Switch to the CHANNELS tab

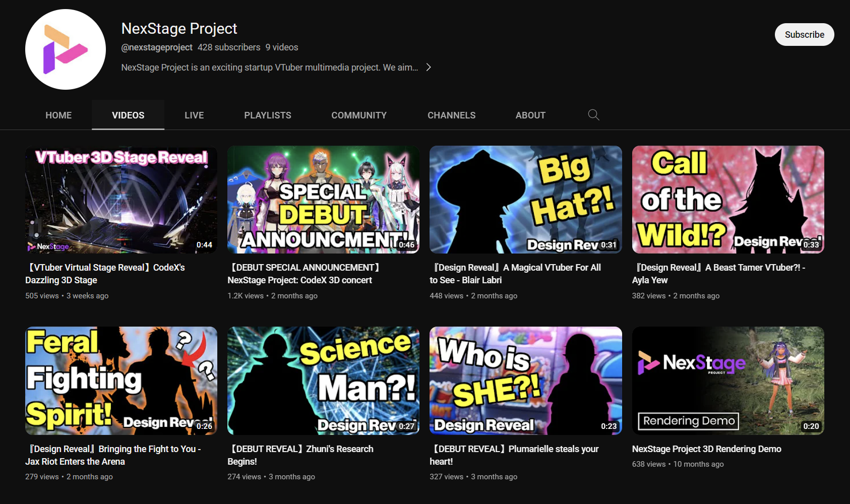(451, 115)
